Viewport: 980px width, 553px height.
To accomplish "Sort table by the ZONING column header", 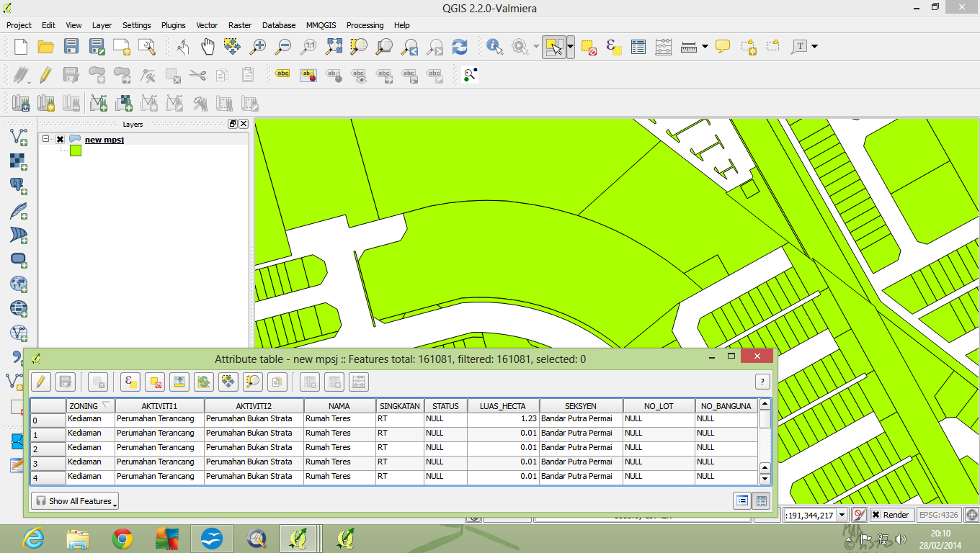I will click(84, 406).
